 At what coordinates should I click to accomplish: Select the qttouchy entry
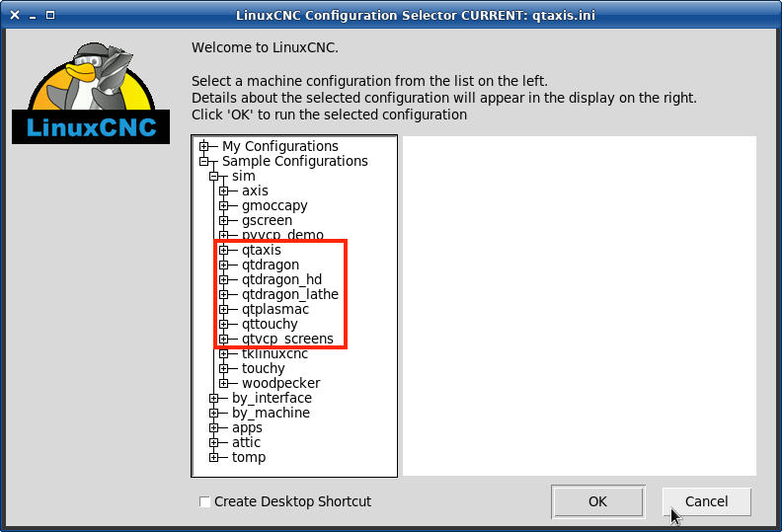click(x=270, y=324)
